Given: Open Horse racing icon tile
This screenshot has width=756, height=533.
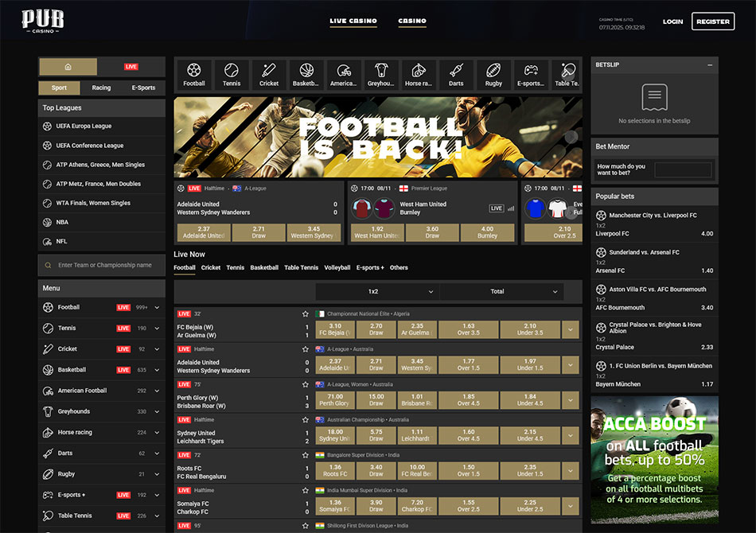Looking at the screenshot, I should pos(419,75).
